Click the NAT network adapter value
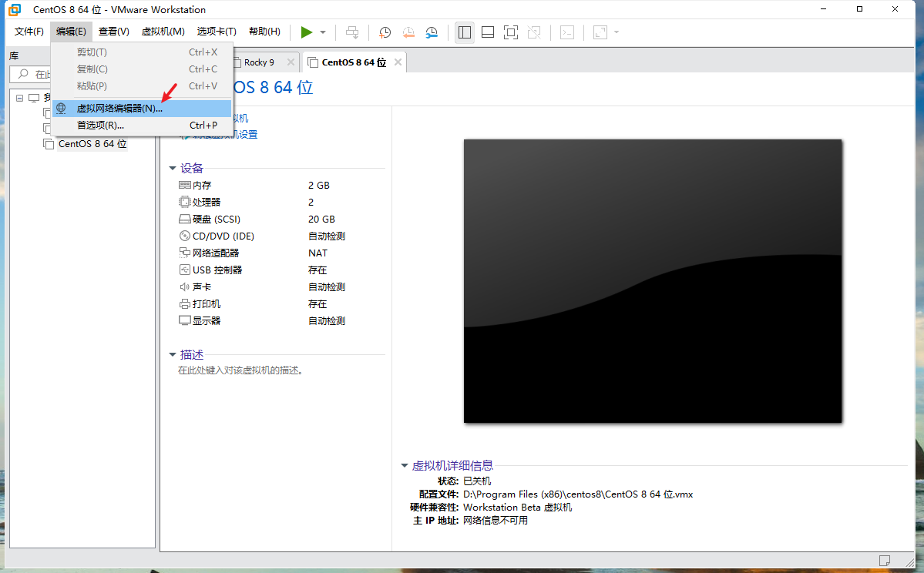This screenshot has width=924, height=573. (318, 253)
